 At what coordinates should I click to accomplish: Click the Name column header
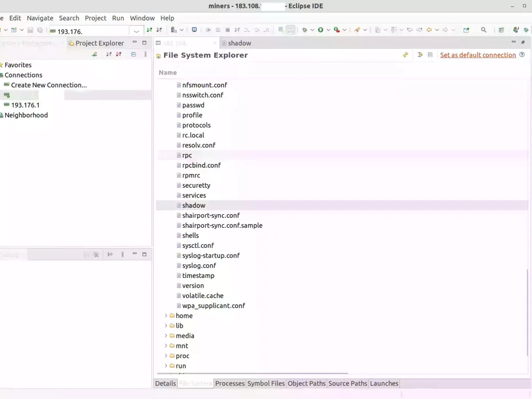(x=168, y=73)
